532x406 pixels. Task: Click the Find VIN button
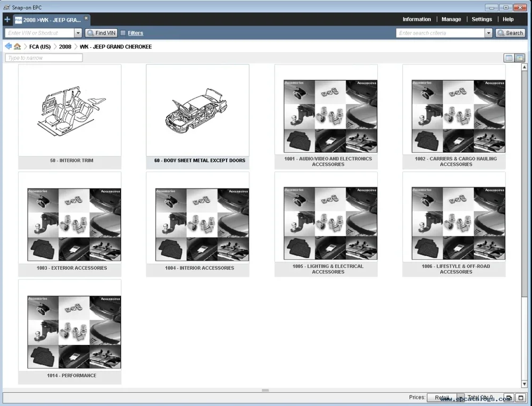click(x=101, y=33)
